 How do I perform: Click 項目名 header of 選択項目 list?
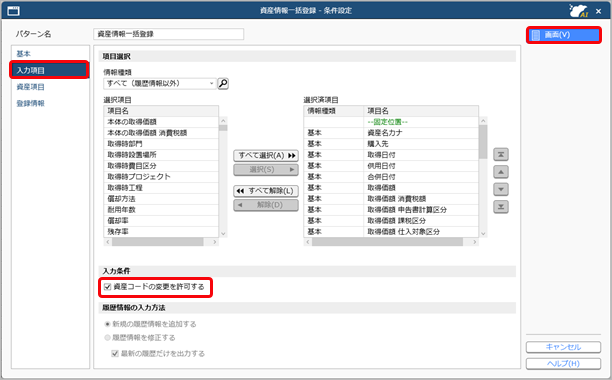click(x=161, y=111)
